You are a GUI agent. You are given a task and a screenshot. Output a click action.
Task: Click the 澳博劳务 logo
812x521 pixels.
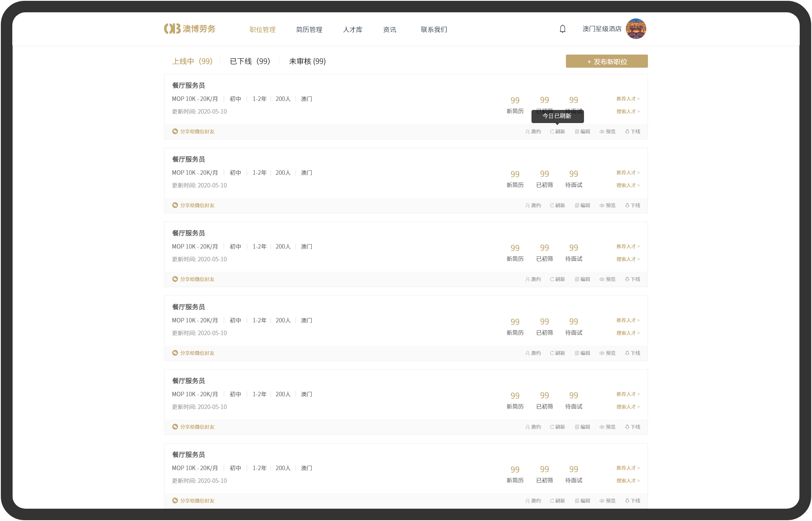pyautogui.click(x=190, y=29)
